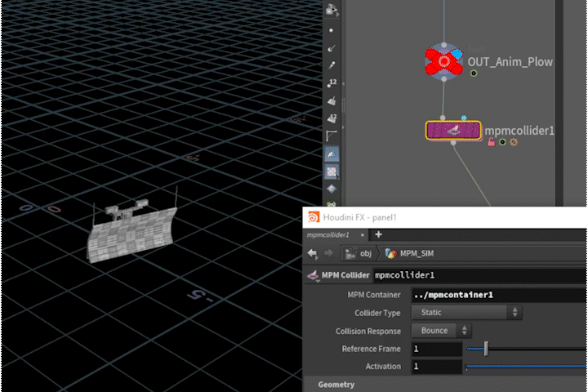The width and height of the screenshot is (588, 392).
Task: Click the top input connector of OUT_Anim_Plow
Action: coord(444,45)
